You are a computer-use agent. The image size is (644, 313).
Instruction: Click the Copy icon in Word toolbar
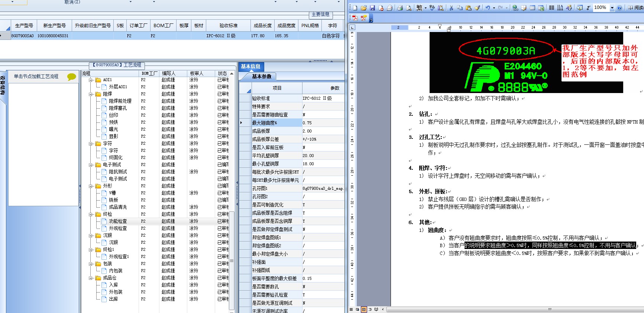460,7
